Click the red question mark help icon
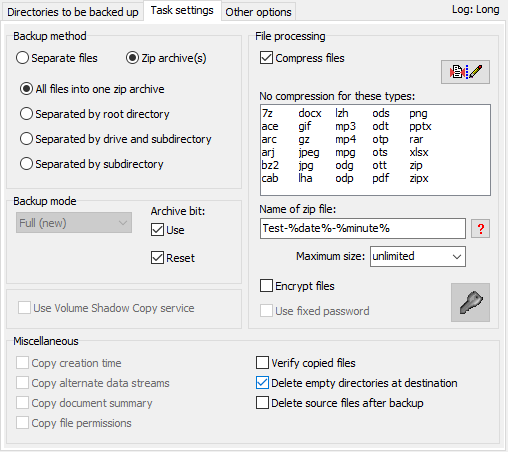508x452 pixels. tap(480, 229)
